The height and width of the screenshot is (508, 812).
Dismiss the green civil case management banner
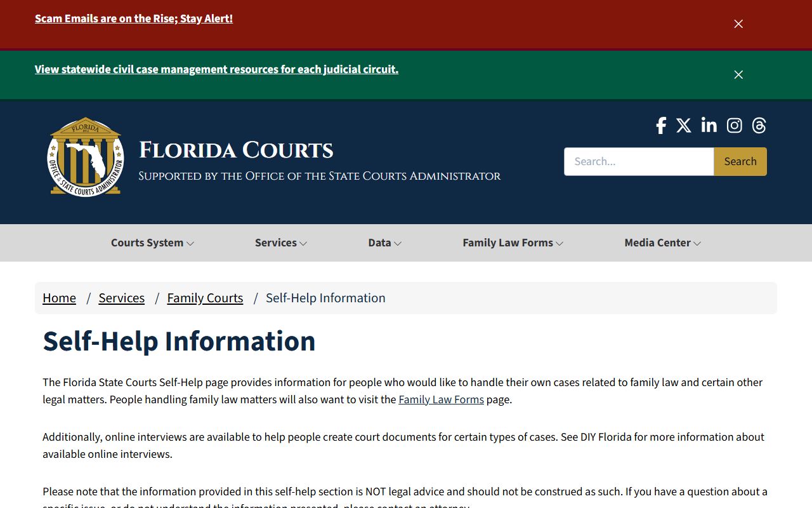[x=738, y=75]
